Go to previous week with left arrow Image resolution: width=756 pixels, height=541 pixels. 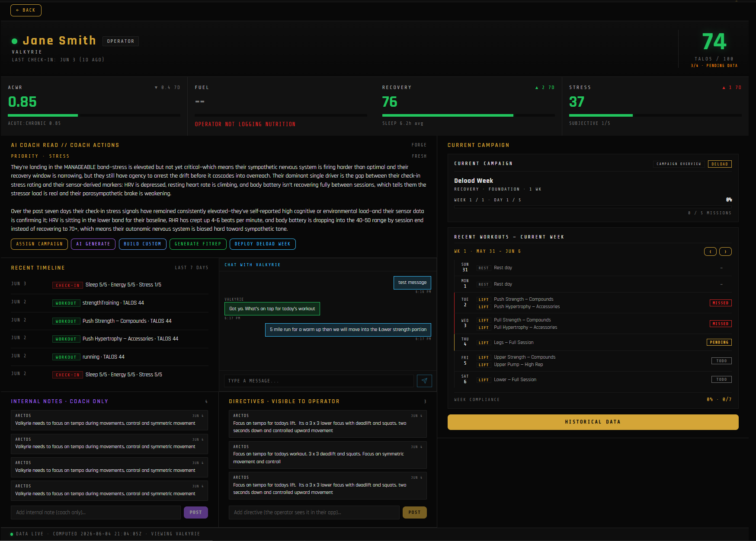(710, 251)
